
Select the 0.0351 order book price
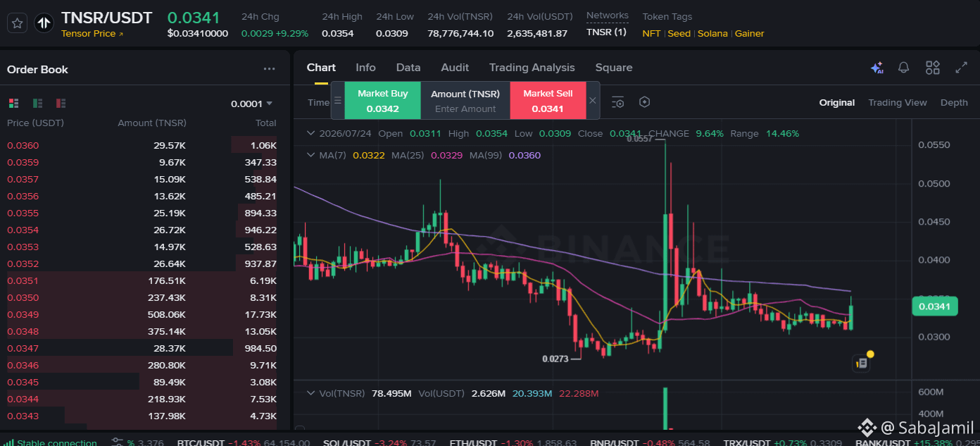(x=23, y=280)
